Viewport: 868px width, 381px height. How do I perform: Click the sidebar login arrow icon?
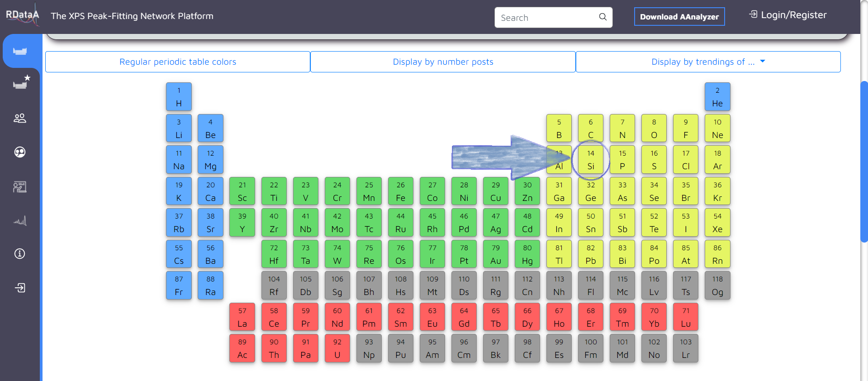pyautogui.click(x=20, y=288)
